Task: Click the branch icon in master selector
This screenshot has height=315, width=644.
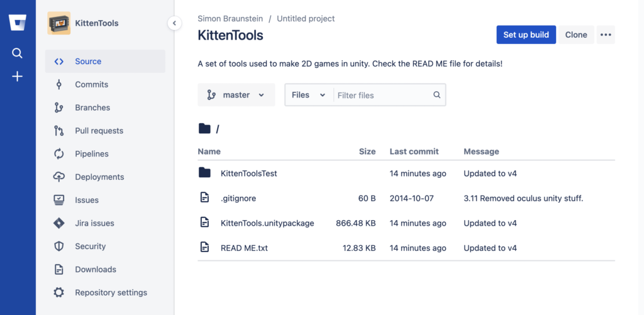Action: [x=211, y=95]
